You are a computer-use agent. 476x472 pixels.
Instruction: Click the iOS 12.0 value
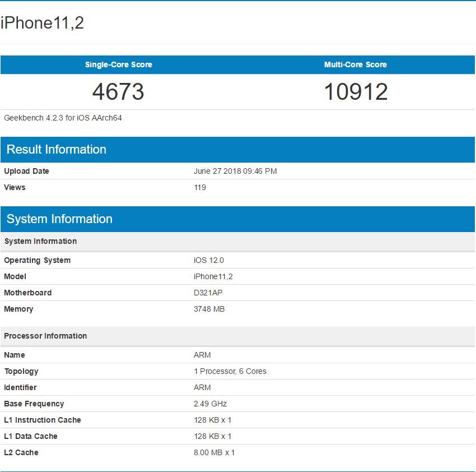pyautogui.click(x=209, y=261)
